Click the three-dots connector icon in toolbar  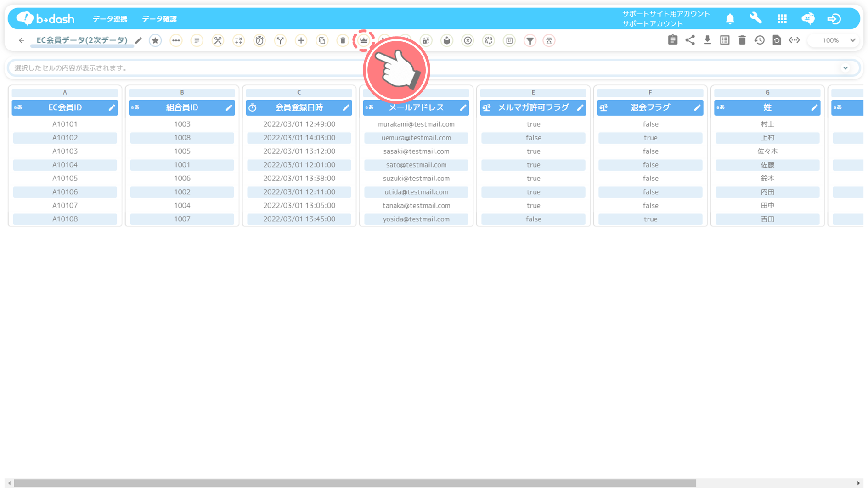tap(176, 40)
